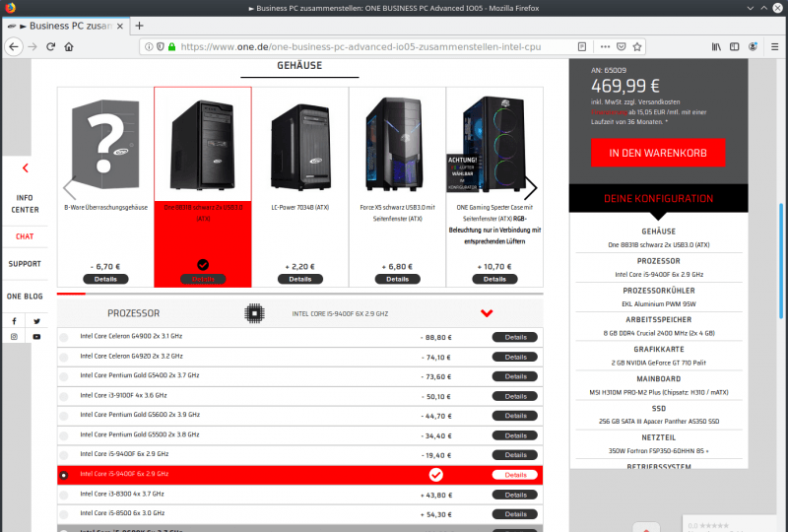
Task: Open the ONE Facebook page icon
Action: point(14,321)
